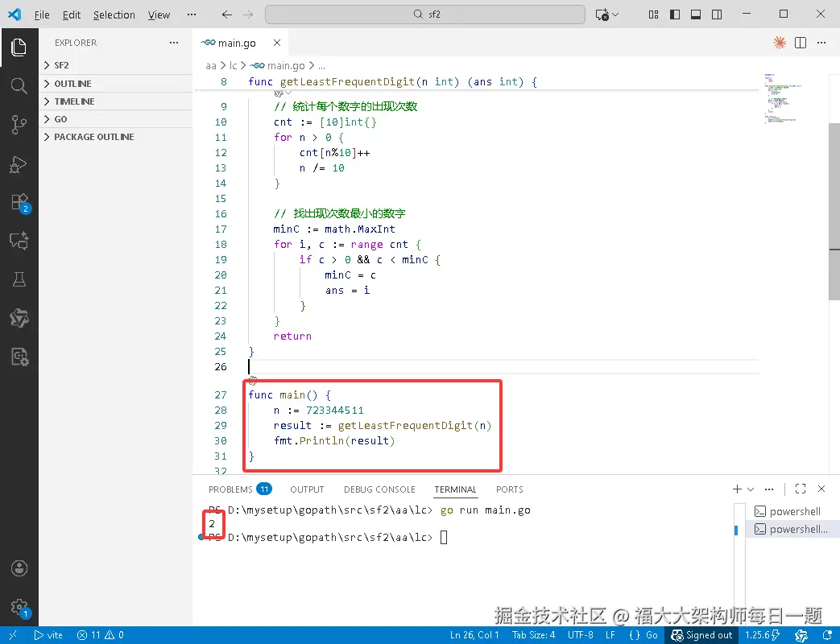The width and height of the screenshot is (840, 644).
Task: Open the Edit menu
Action: click(71, 14)
